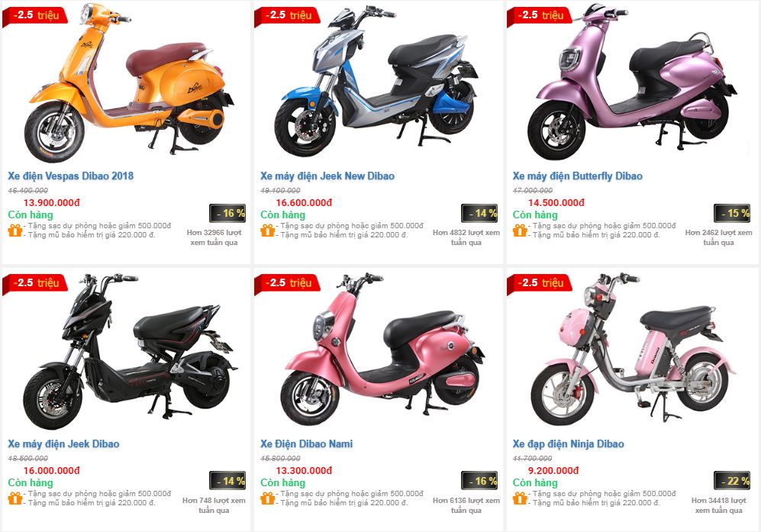The width and height of the screenshot is (761, 532).
Task: Open Xe máy điện Jeek New Dibao link
Action: pos(327,176)
